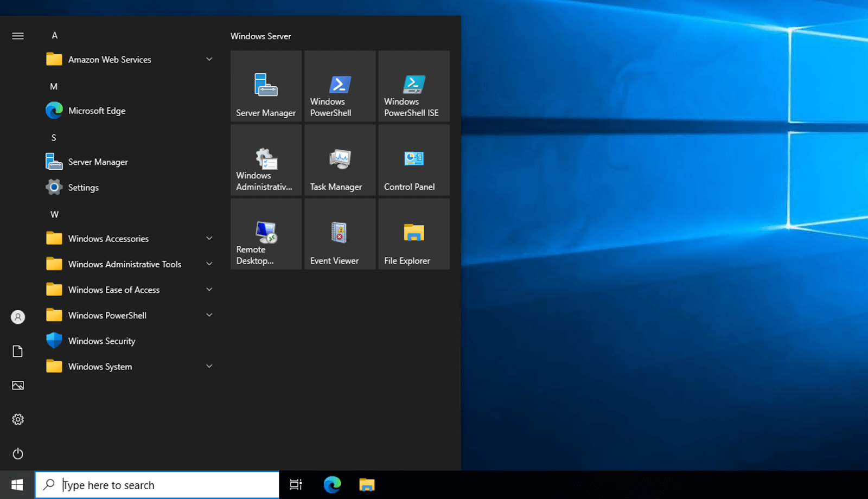Expand the Windows Accessories chevron
Screen dimensions: 868x499
(209, 238)
